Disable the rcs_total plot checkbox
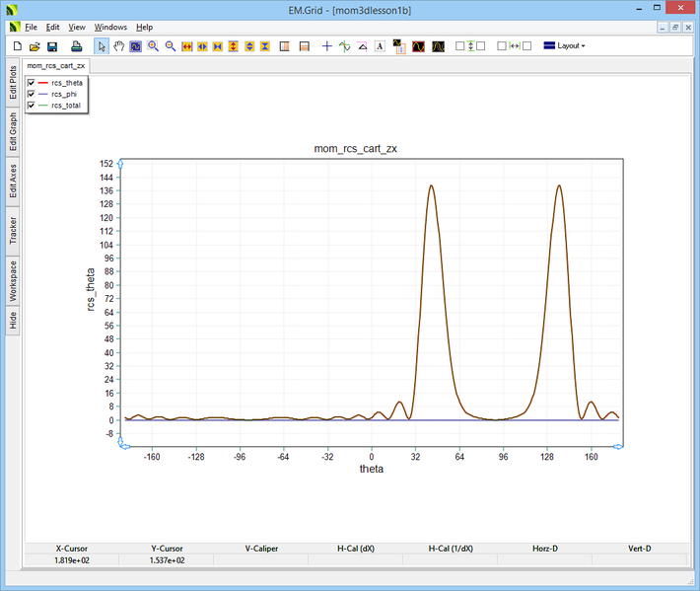The height and width of the screenshot is (591, 700). point(33,105)
